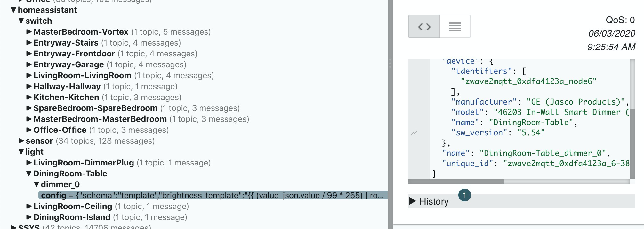Click the history count badge

point(464,195)
